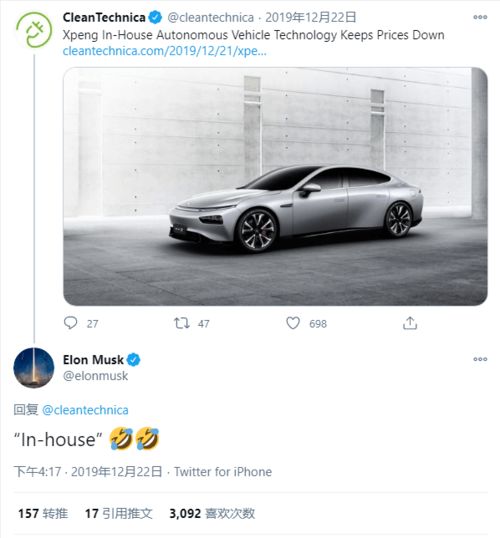Expand the three-dot menu on Elon Musk's tweet

coord(480,359)
